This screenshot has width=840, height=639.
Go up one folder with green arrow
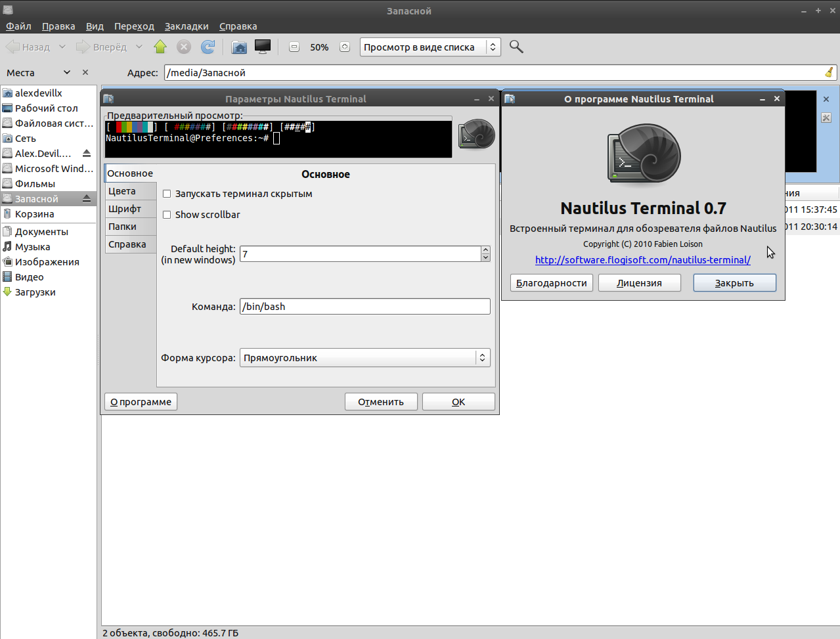160,47
